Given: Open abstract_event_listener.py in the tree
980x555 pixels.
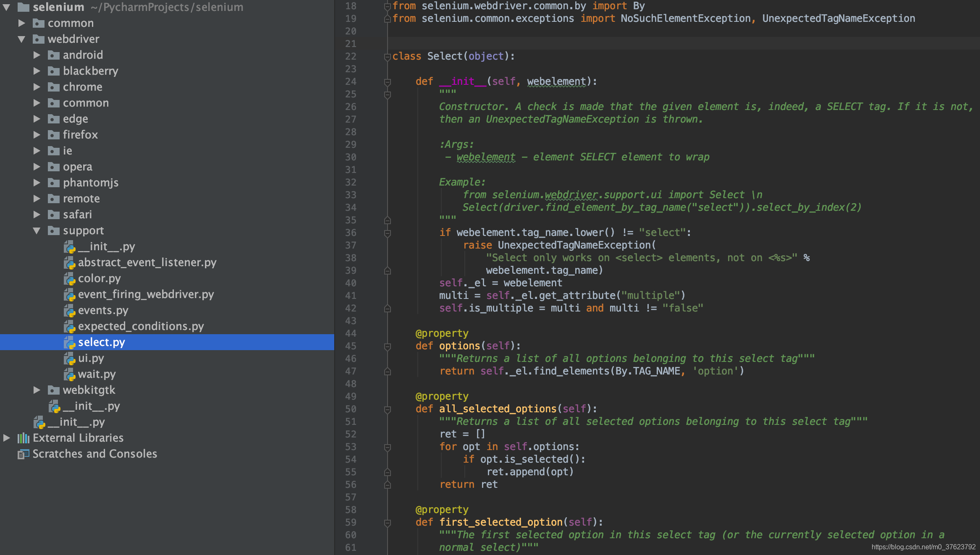Looking at the screenshot, I should [147, 262].
